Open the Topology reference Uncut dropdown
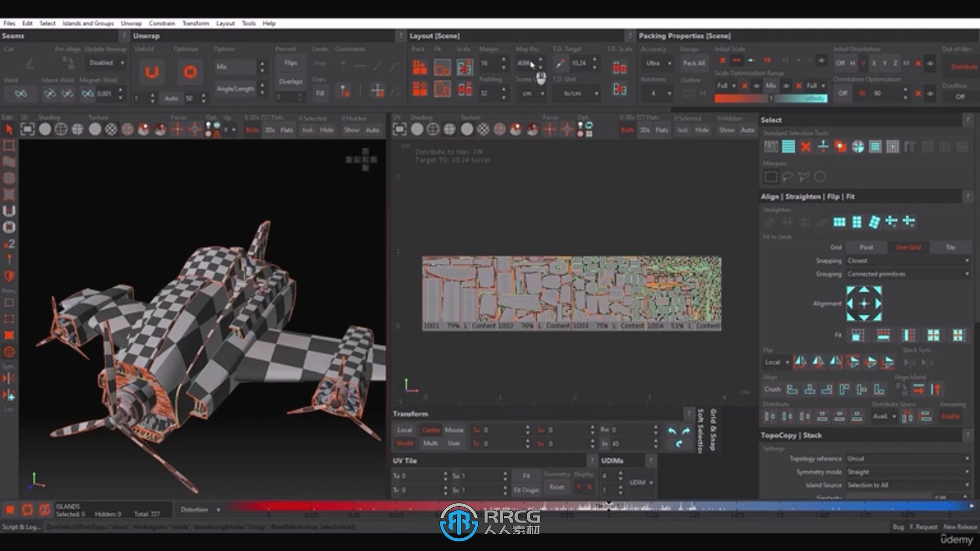 tap(908, 459)
